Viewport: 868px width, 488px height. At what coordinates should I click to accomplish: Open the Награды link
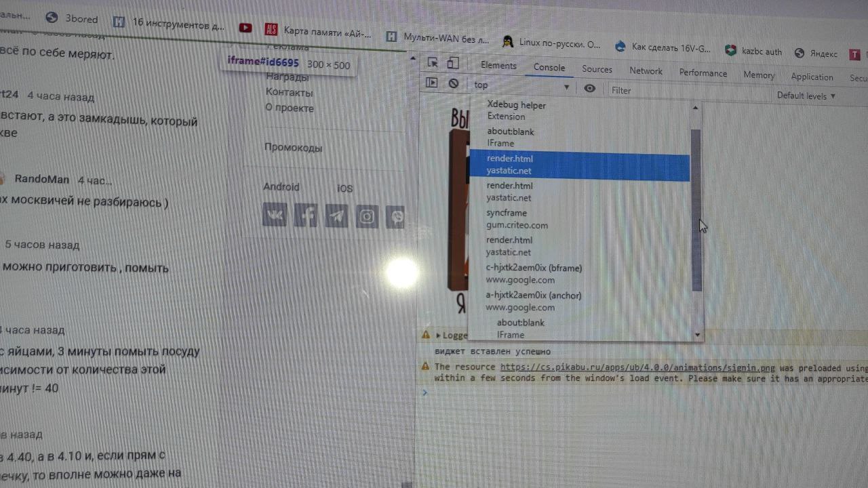point(288,77)
